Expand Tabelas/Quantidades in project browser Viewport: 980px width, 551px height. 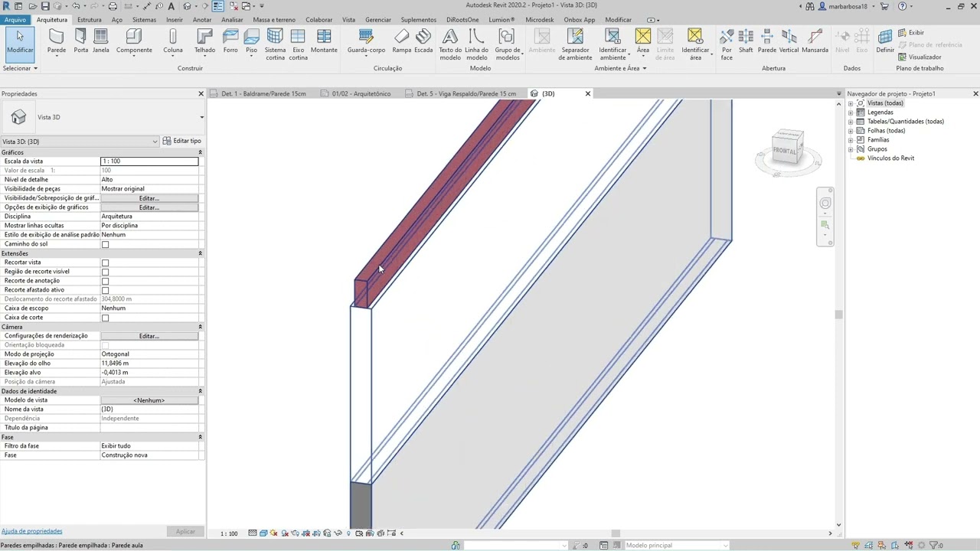[x=851, y=122]
